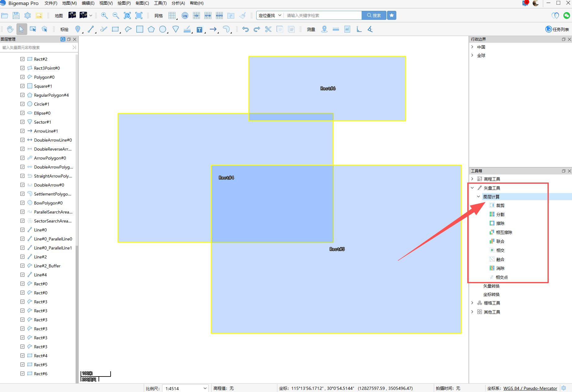Select the longitude-latitude globe grid icon
The image size is (572, 392).
click(185, 15)
